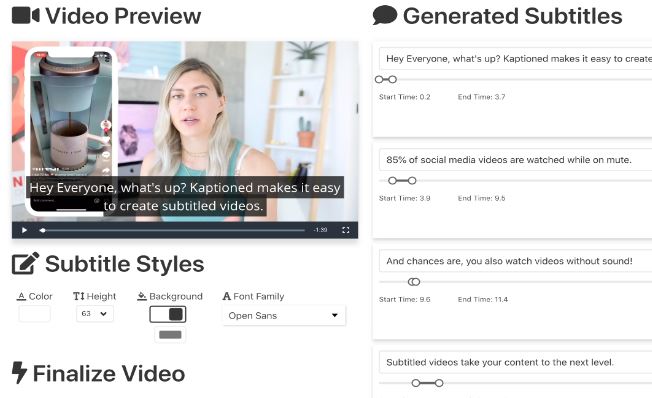Click the Subtitle Styles heading
The height and width of the screenshot is (398, 652).
pyautogui.click(x=125, y=264)
